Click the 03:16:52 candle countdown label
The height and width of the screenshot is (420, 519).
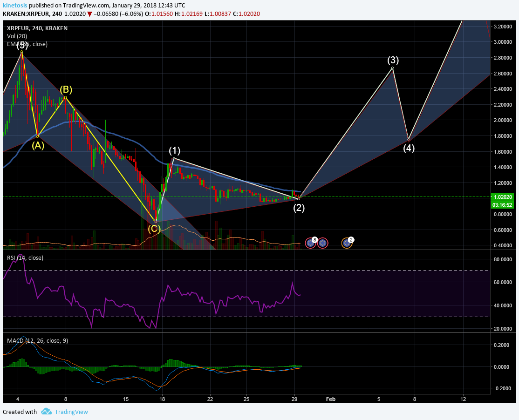tap(502, 205)
